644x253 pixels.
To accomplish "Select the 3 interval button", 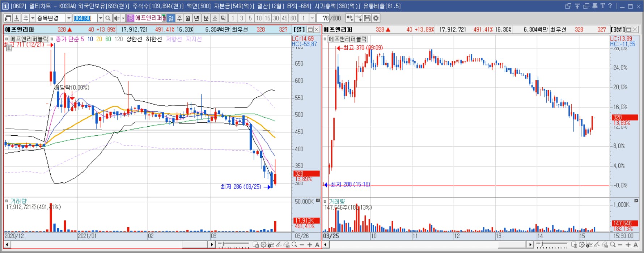I will pos(241,18).
